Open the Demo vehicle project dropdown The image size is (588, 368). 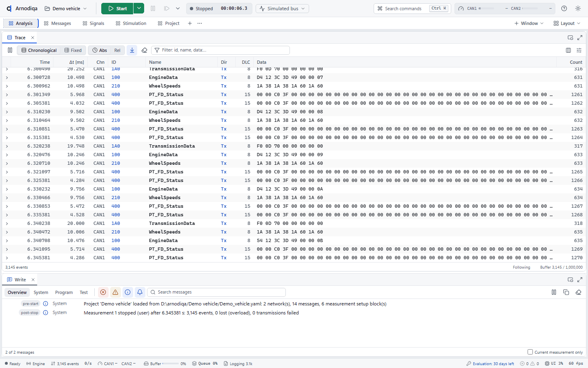[66, 8]
